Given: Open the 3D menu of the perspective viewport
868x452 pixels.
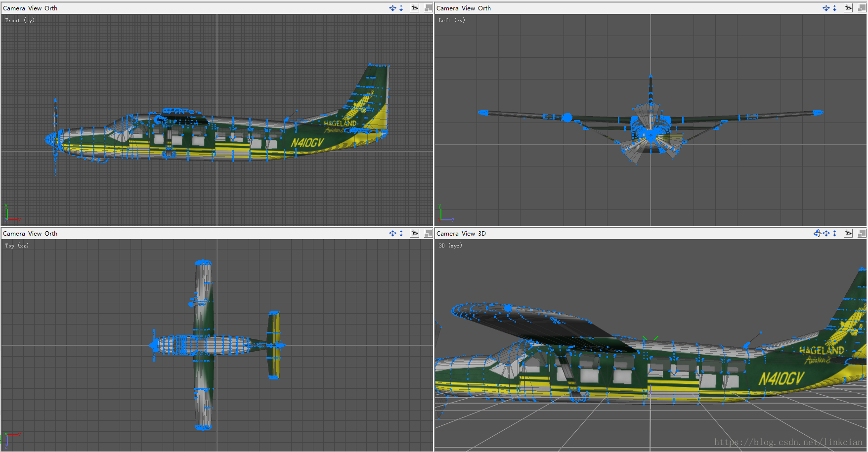Looking at the screenshot, I should click(482, 233).
